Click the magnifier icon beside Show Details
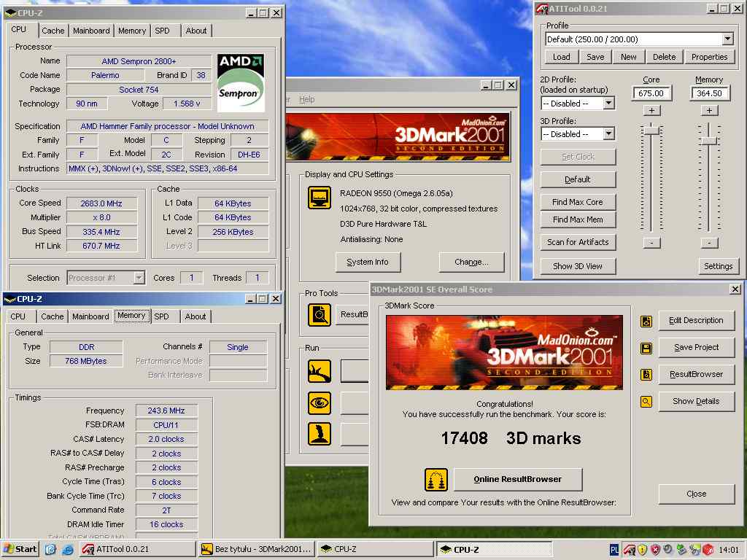This screenshot has height=560, width=747. coord(646,402)
